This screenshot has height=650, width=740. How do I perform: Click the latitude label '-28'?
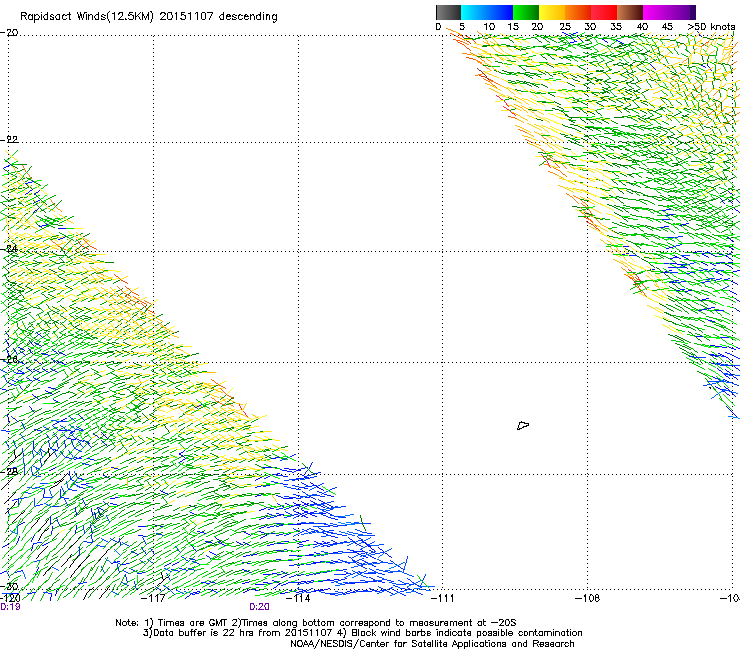(x=9, y=471)
